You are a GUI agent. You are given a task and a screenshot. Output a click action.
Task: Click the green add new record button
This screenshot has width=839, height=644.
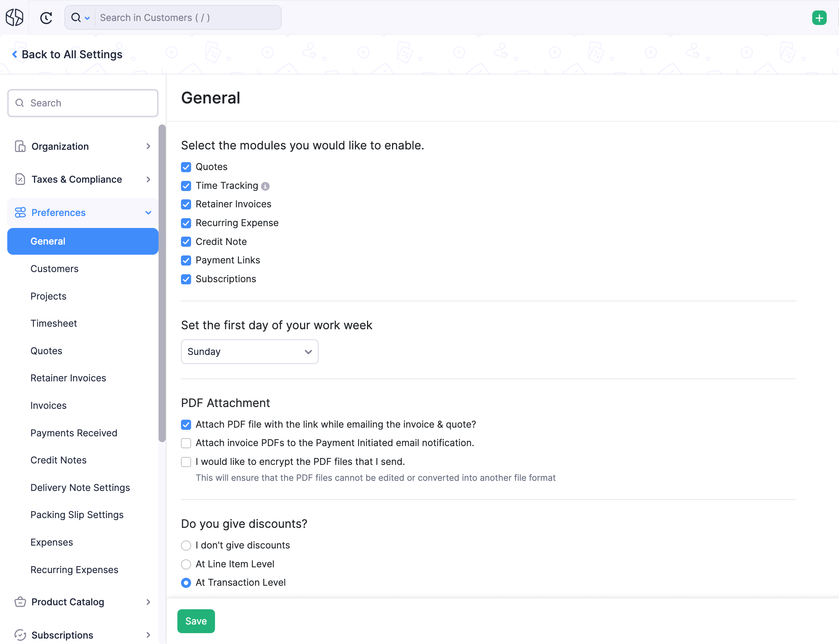click(819, 18)
